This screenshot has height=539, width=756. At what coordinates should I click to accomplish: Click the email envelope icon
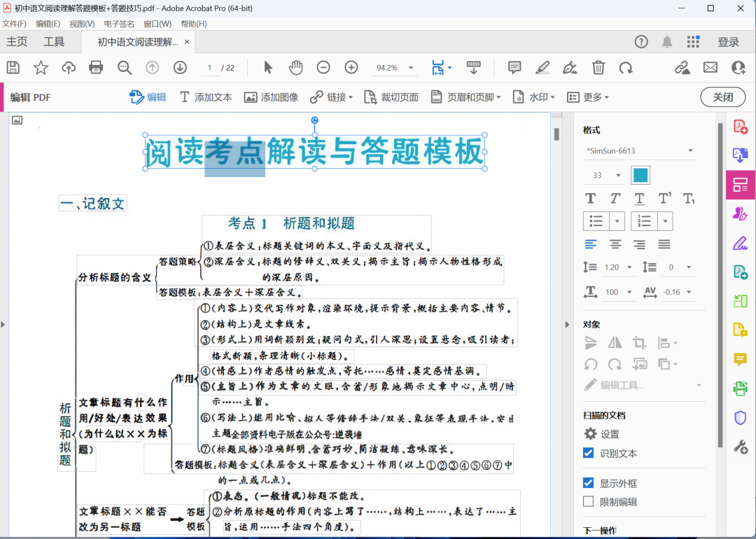(710, 67)
